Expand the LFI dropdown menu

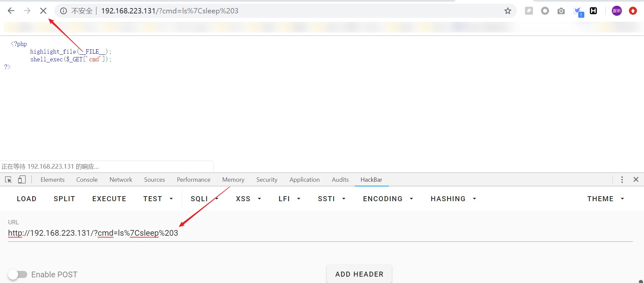pyautogui.click(x=289, y=199)
